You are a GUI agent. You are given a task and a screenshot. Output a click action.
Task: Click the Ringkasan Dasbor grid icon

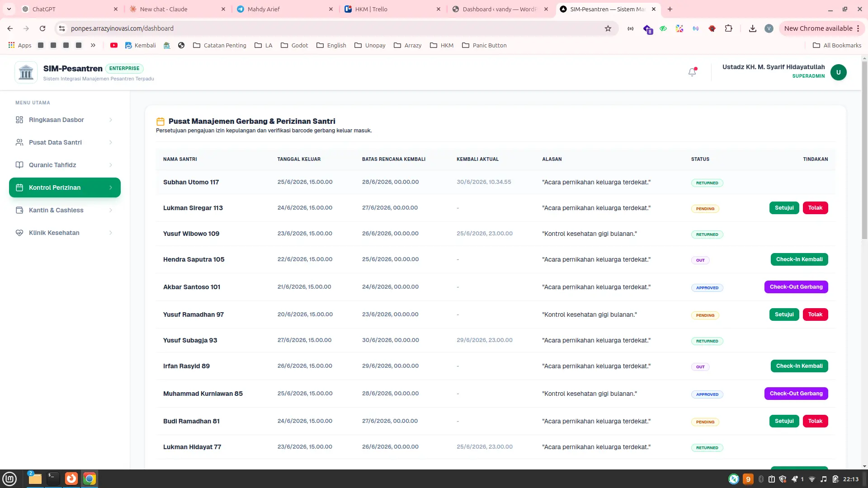(19, 120)
